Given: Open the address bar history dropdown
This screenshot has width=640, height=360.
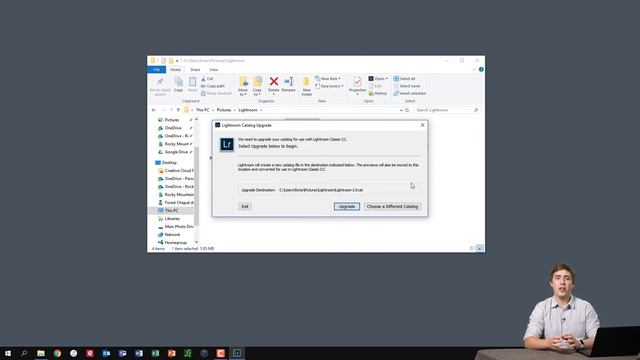Looking at the screenshot, I should (401, 110).
